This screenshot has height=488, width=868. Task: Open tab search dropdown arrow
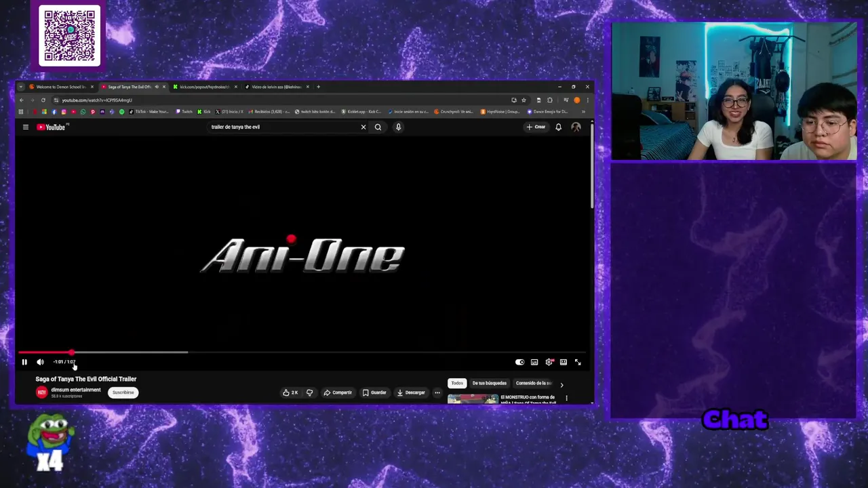click(x=21, y=87)
